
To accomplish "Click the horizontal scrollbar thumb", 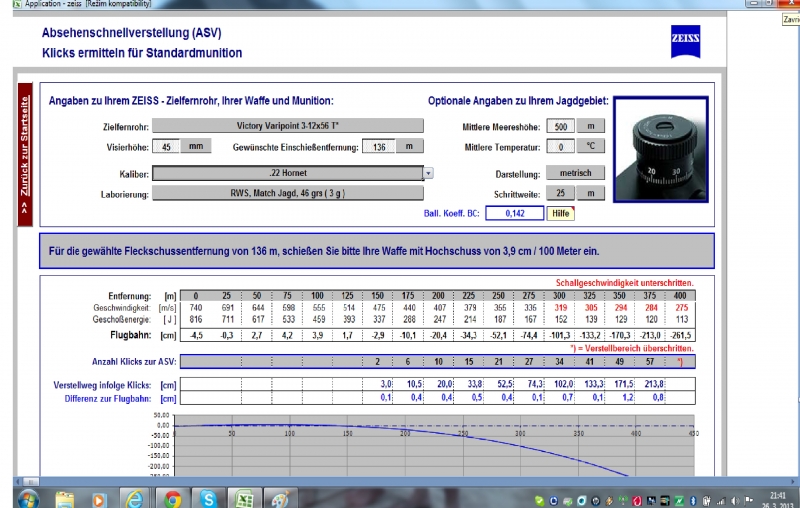I will tap(31, 481).
